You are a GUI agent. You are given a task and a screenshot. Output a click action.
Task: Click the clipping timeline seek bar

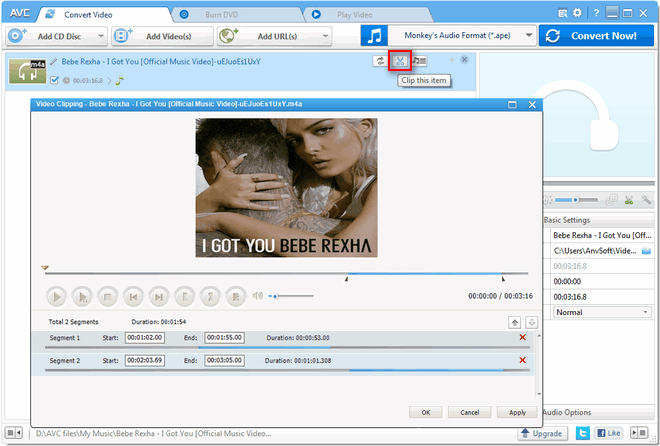[x=286, y=273]
